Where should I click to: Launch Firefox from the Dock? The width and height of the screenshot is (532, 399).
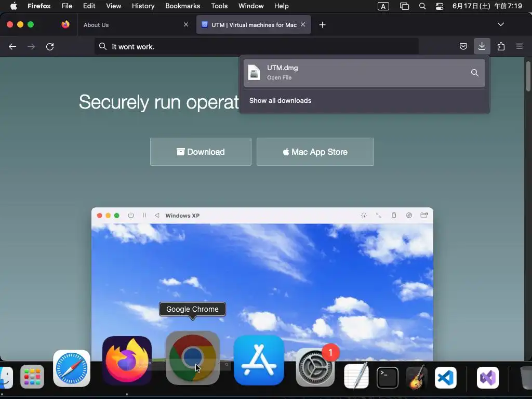coord(127,361)
